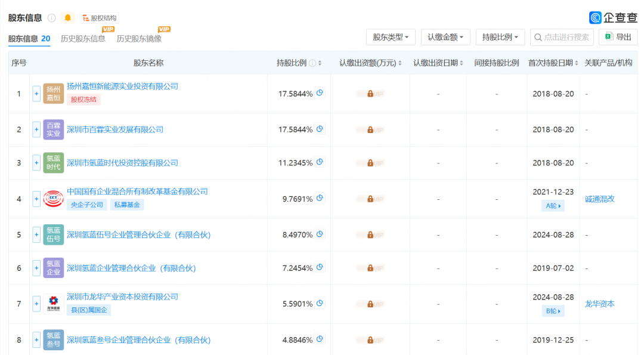The width and height of the screenshot is (644, 355).
Task: Click pie chart icon beside 4.8846%
Action: 320,339
